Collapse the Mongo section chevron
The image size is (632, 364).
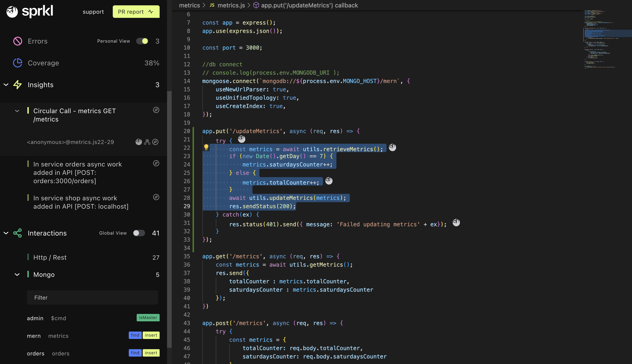[17, 275]
